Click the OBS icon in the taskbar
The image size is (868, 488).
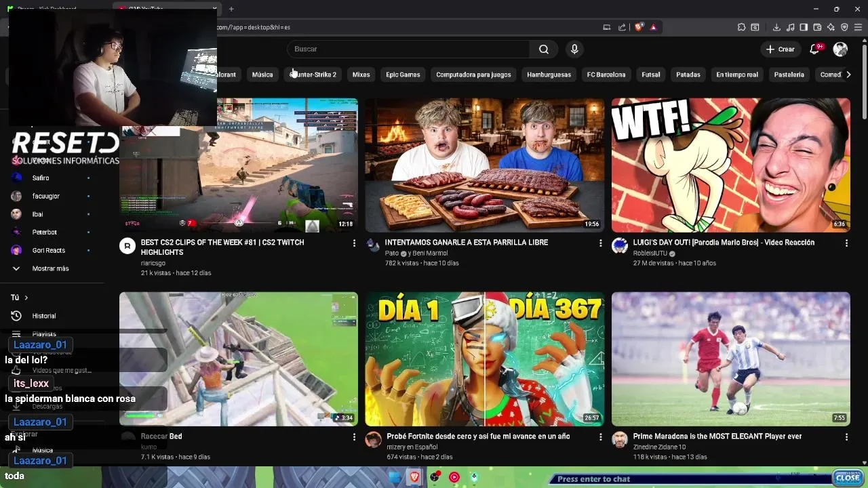tap(434, 477)
